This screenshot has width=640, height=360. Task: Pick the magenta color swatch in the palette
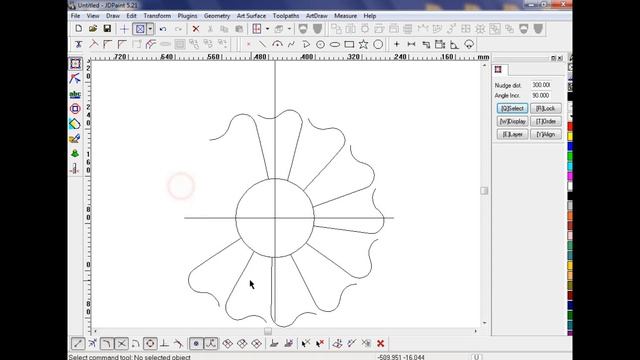coord(570,176)
